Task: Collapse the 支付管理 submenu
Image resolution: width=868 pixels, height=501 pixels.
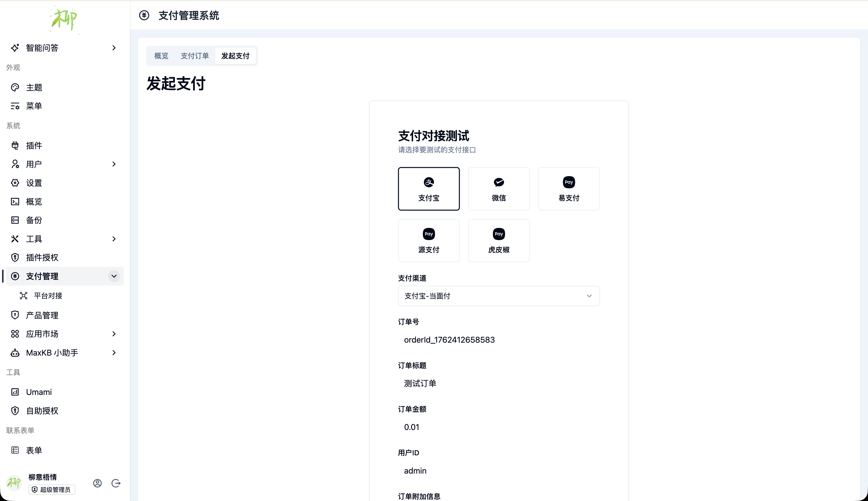Action: pyautogui.click(x=114, y=276)
